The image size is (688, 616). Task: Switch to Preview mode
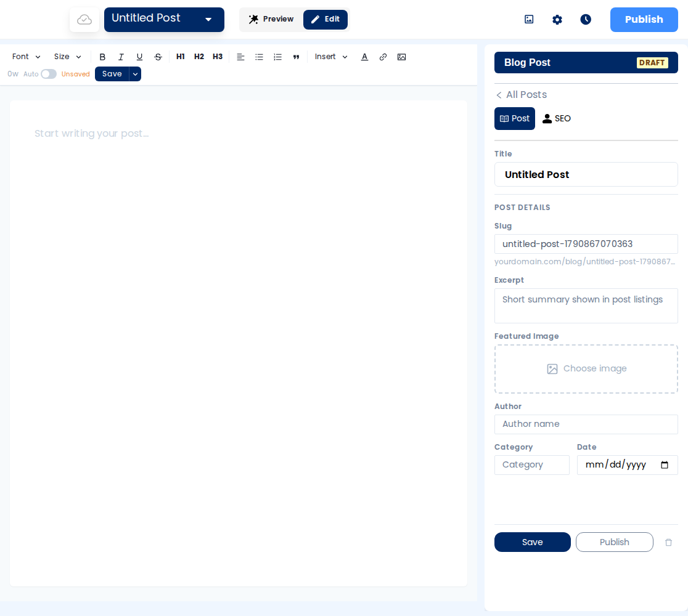pyautogui.click(x=271, y=19)
